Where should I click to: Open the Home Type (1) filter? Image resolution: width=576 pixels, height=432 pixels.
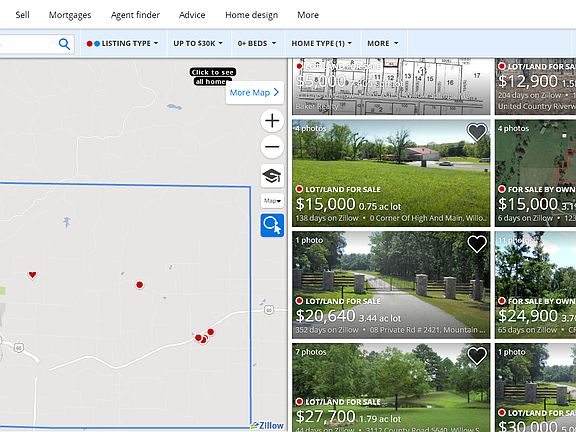[321, 43]
